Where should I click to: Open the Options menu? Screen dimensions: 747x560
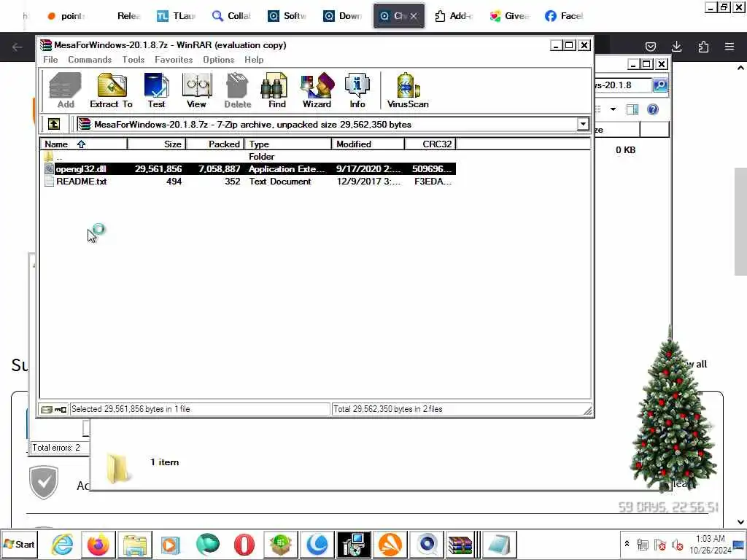pos(218,60)
